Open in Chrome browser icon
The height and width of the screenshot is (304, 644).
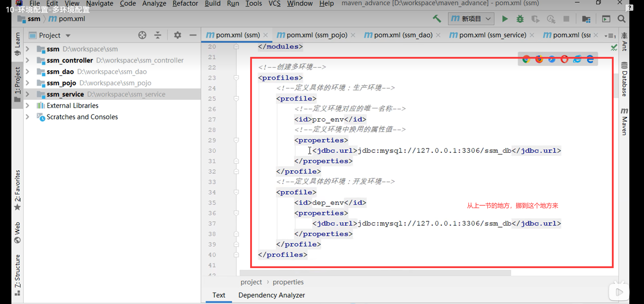coord(526,59)
